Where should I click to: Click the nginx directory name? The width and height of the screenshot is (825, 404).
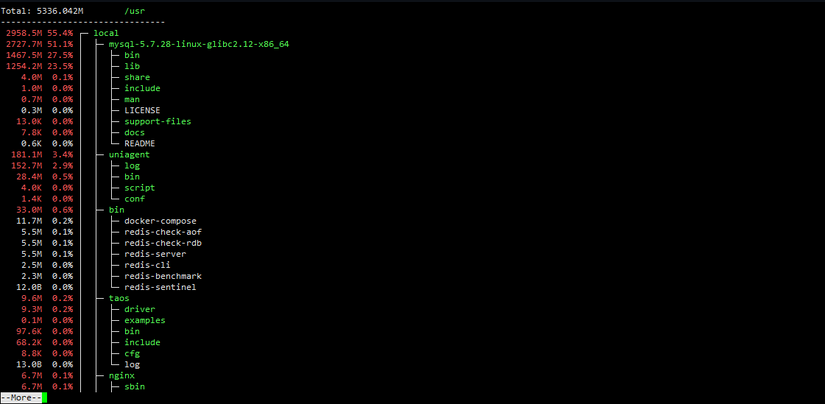122,376
